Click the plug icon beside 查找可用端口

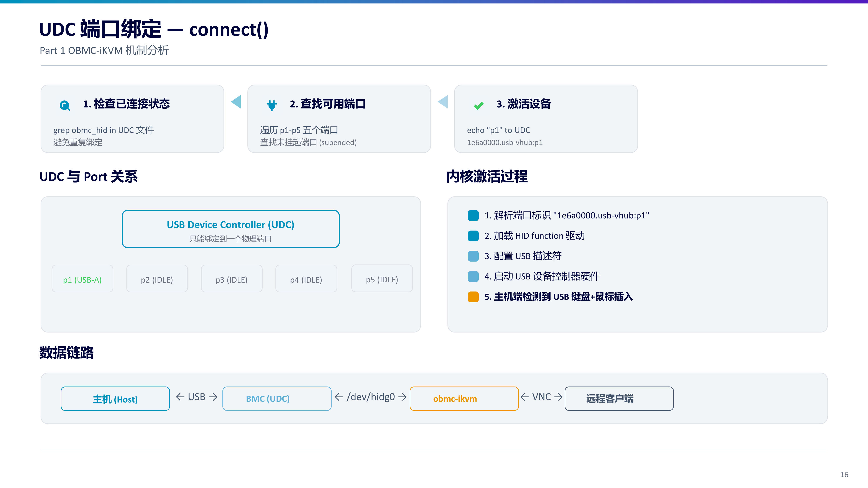[272, 105]
